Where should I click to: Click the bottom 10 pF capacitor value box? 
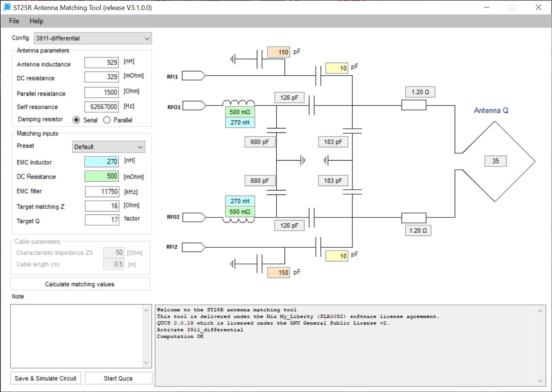click(337, 256)
